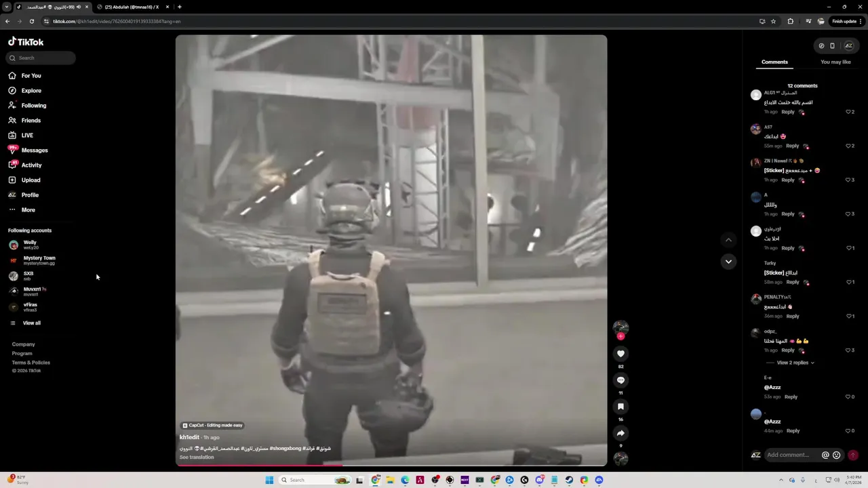The width and height of the screenshot is (868, 488).
Task: Reload the page in browser
Action: point(31,21)
